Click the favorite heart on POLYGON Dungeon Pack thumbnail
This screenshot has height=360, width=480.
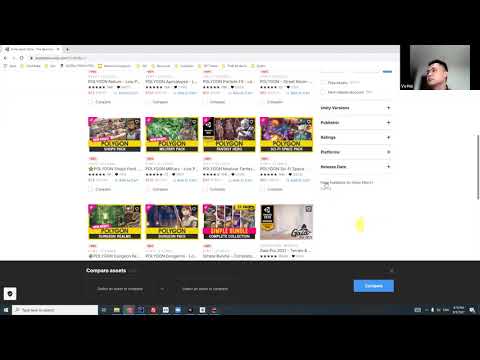(194, 209)
